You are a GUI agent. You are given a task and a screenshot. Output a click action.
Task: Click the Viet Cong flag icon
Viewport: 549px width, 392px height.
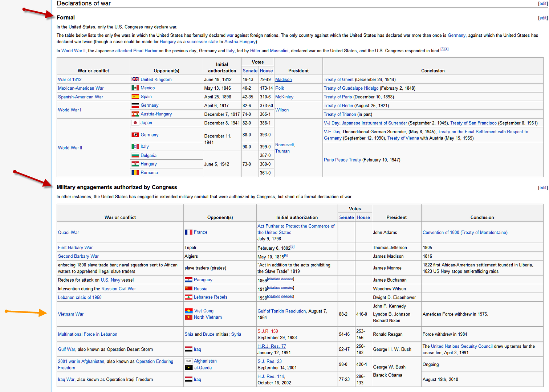coord(188,311)
